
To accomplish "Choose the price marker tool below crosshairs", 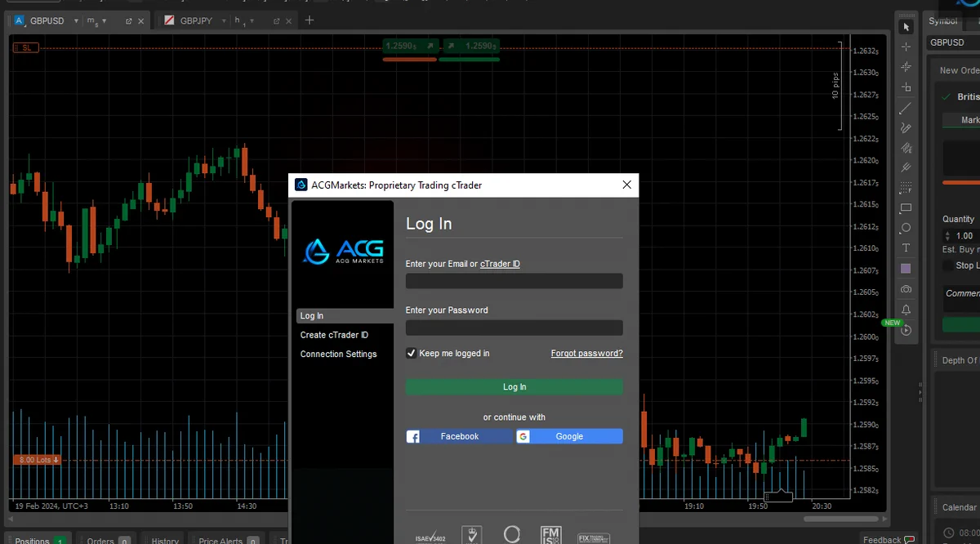I will click(906, 87).
